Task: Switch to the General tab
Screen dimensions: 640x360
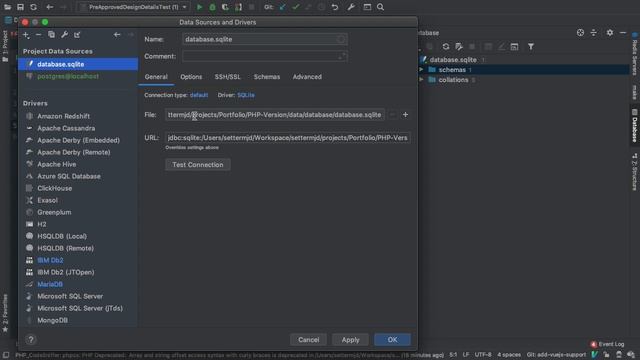Action: (156, 77)
